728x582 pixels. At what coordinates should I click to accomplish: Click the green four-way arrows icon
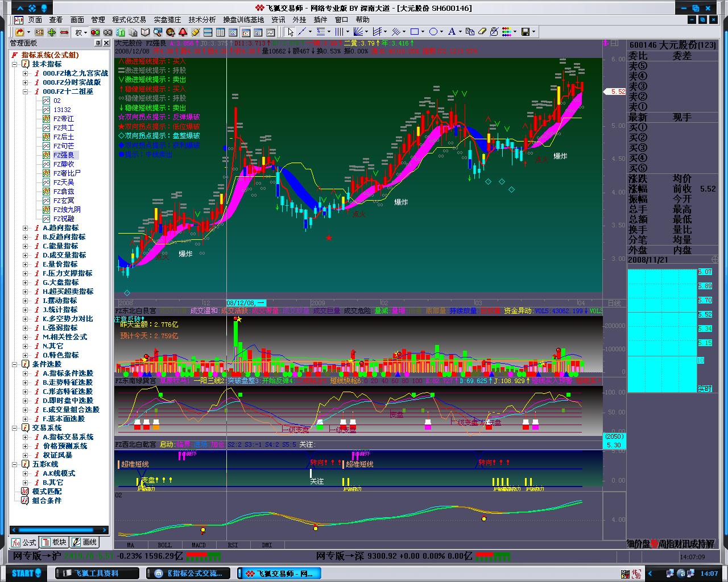coord(52,32)
